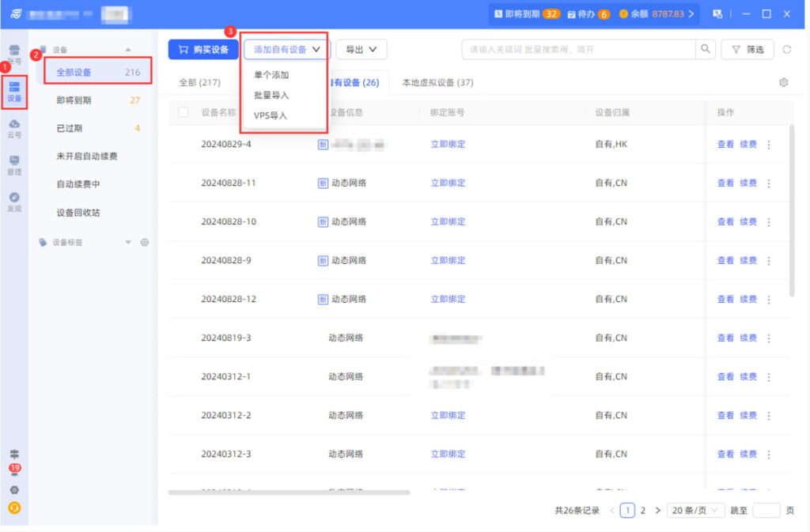The height and width of the screenshot is (532, 810).
Task: Click 续费 for device 20240828-12
Action: point(748,300)
